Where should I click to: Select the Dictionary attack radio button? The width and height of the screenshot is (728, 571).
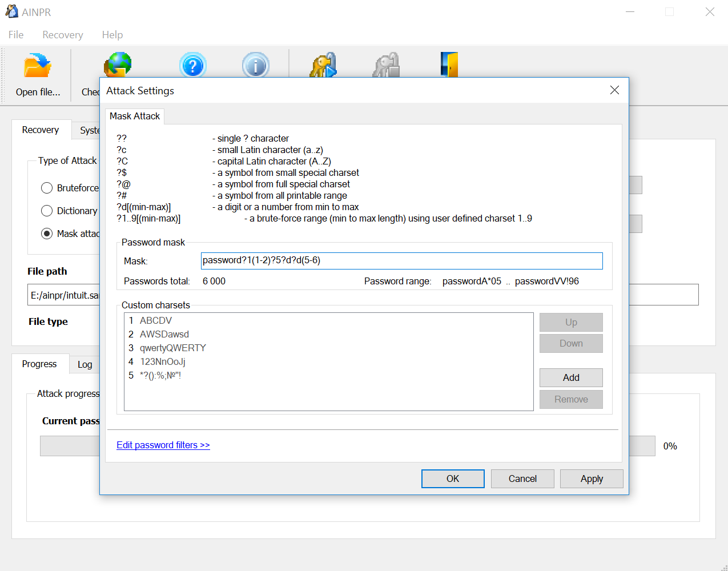46,211
